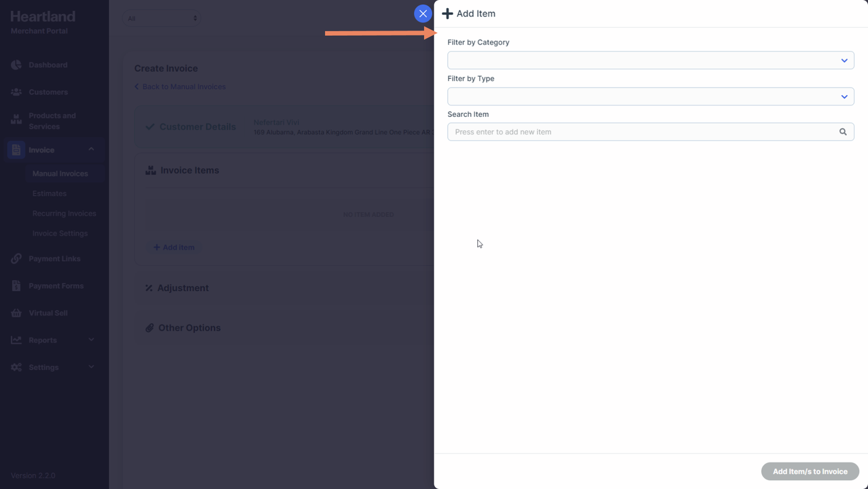Open the Filter by Category dropdown

(x=650, y=61)
